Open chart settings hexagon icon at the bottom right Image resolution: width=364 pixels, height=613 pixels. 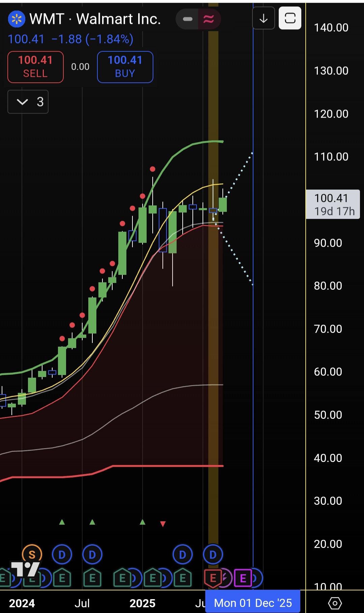click(x=335, y=603)
